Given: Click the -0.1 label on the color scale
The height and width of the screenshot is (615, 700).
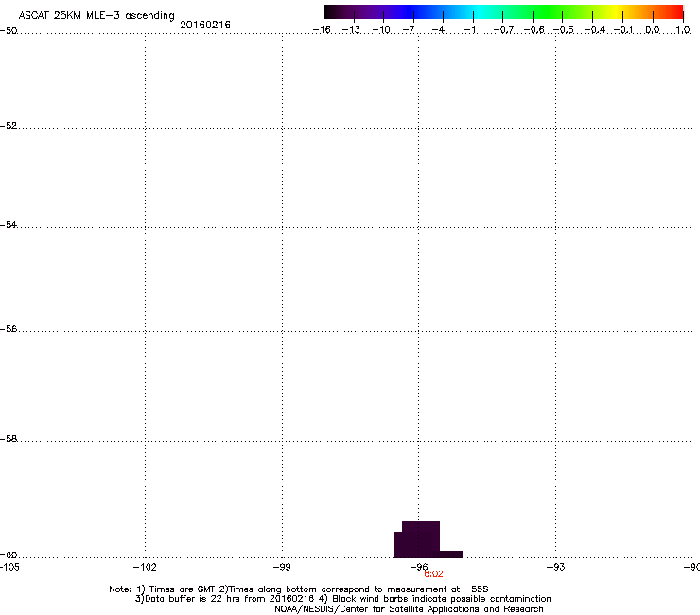Looking at the screenshot, I should tap(623, 30).
